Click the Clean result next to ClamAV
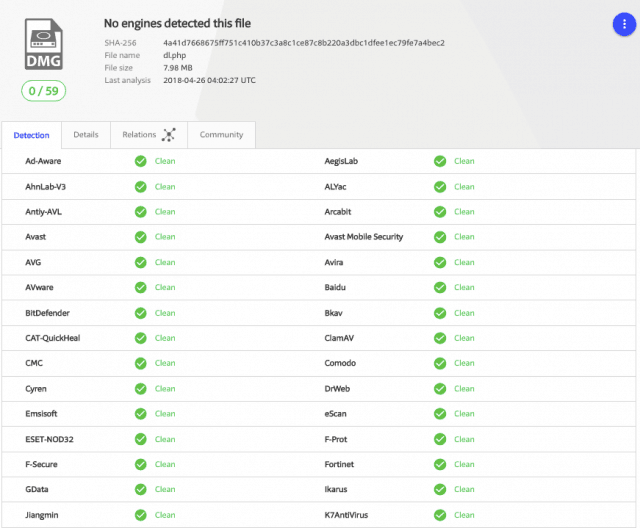640x528 pixels. coord(464,338)
